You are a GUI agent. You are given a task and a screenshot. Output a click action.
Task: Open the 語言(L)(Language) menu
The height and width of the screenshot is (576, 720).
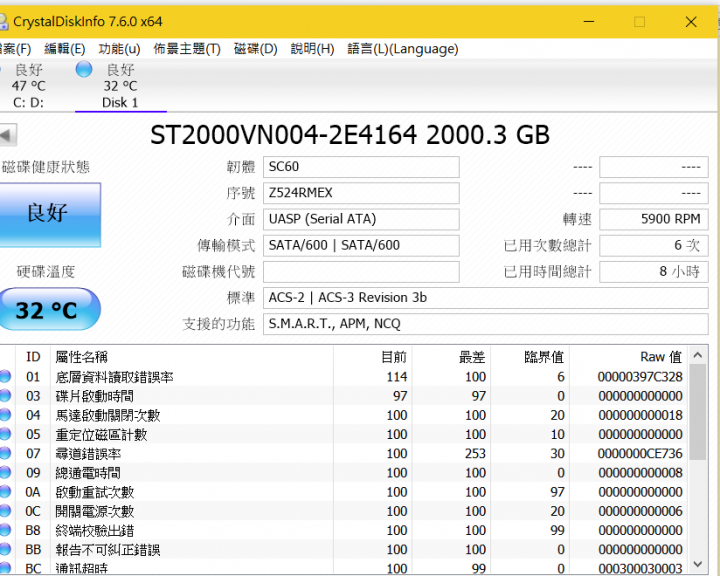[x=403, y=49]
